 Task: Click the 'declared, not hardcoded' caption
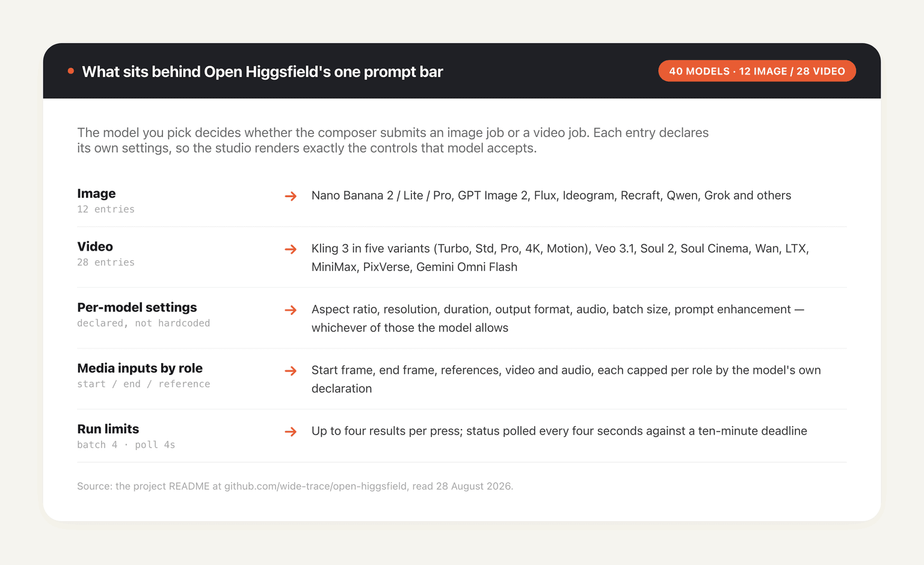[x=144, y=323]
